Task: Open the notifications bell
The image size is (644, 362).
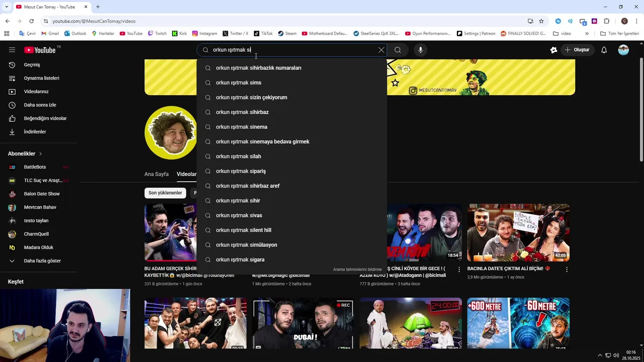Action: (x=604, y=50)
